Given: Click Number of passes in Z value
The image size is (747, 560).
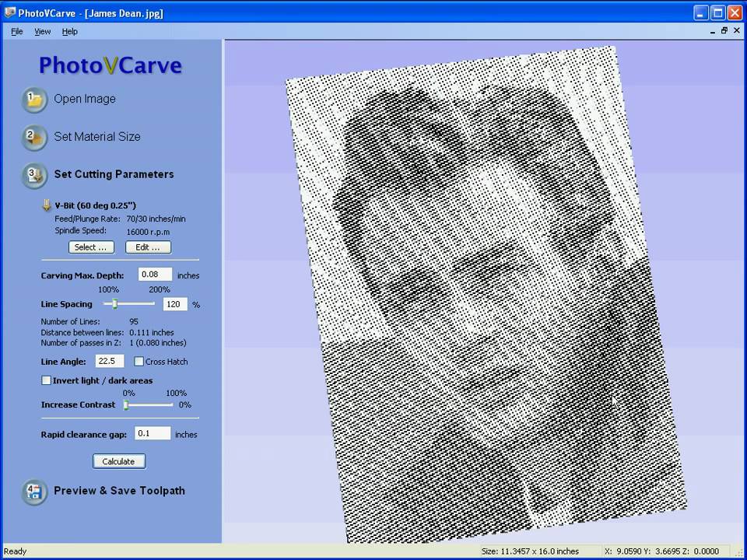Looking at the screenshot, I should [x=158, y=343].
